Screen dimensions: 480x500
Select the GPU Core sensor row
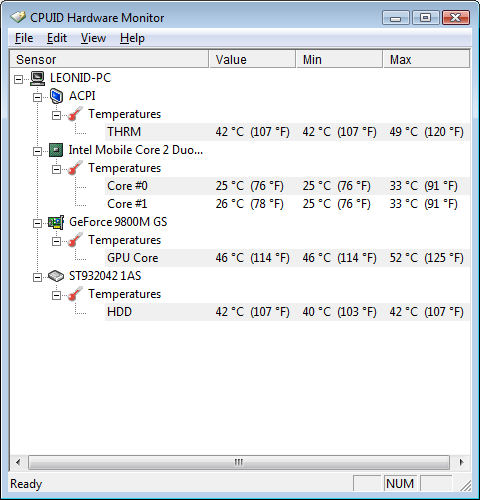(287, 258)
